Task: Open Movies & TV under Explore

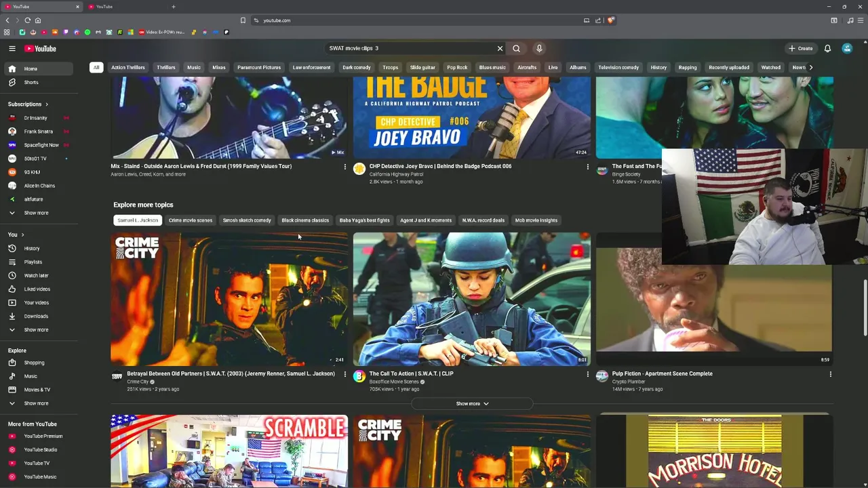Action: pyautogui.click(x=39, y=390)
